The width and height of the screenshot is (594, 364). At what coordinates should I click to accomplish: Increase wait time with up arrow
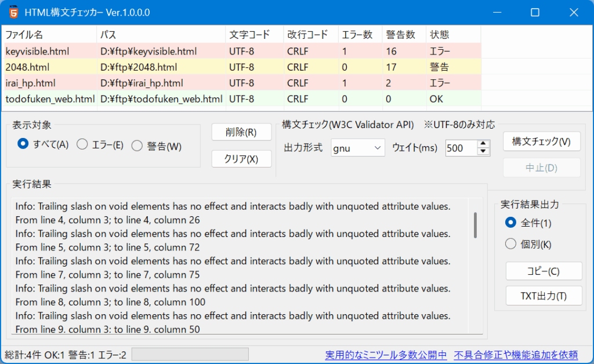pos(483,144)
